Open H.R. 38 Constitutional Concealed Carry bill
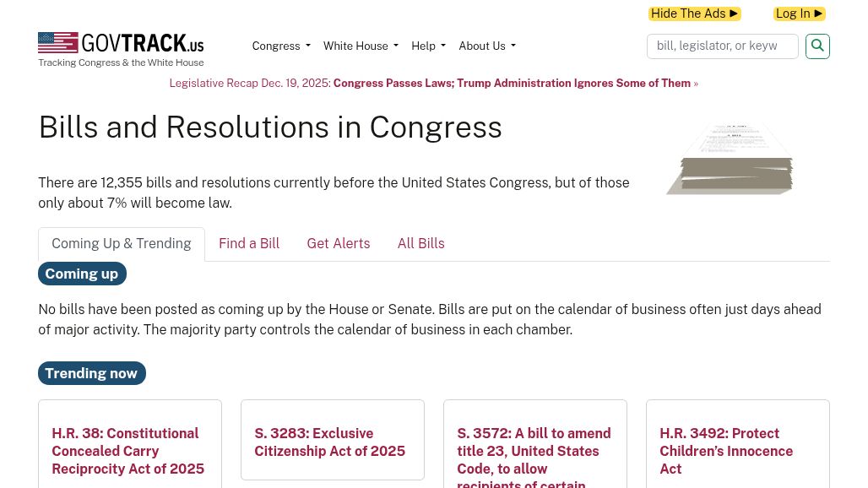 coord(128,451)
